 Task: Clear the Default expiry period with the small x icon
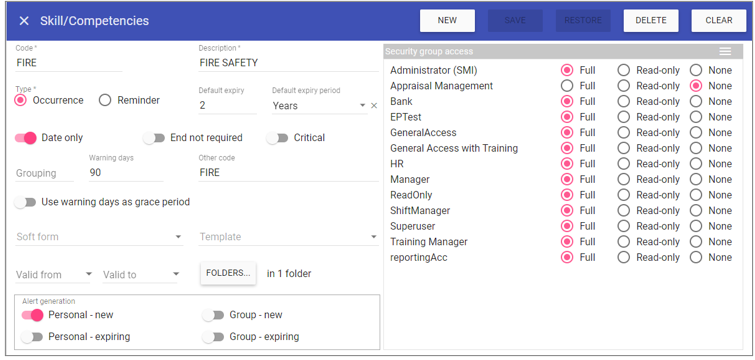[x=374, y=105]
